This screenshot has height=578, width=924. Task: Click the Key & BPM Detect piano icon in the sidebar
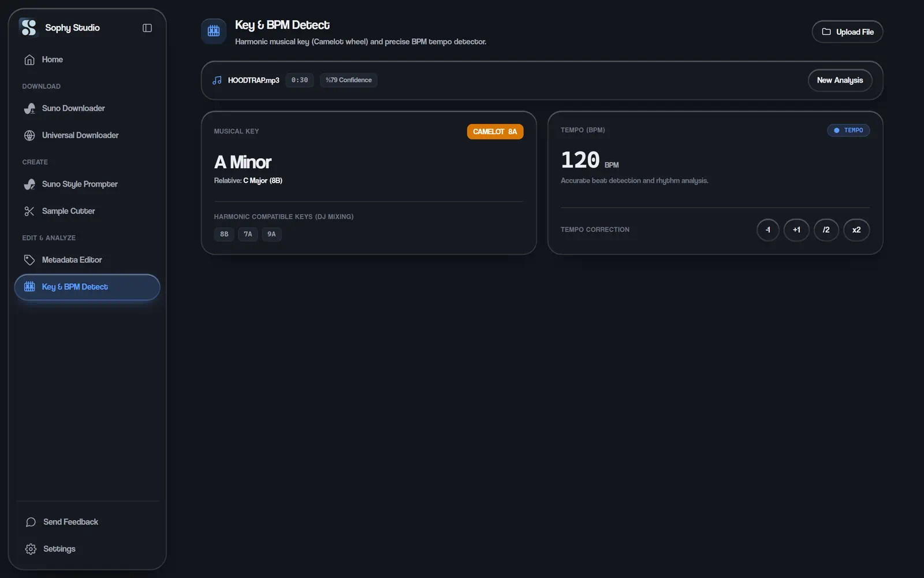tap(29, 287)
